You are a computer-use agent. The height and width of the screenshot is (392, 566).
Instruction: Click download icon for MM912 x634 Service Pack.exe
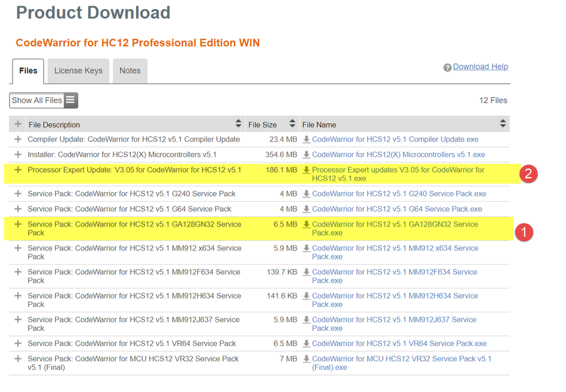[306, 248]
